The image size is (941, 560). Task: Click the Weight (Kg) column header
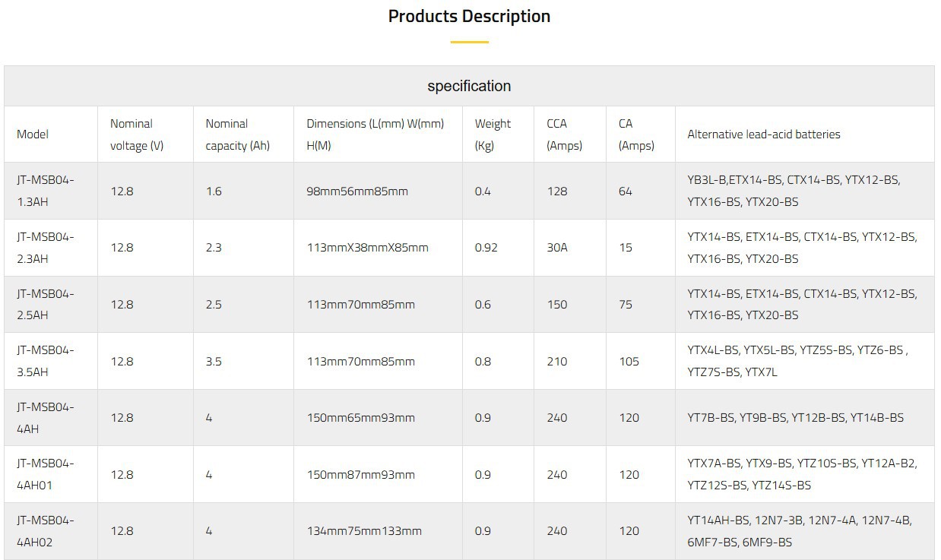pyautogui.click(x=493, y=134)
